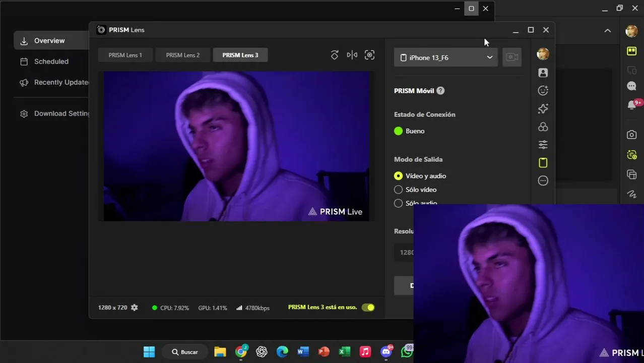
Task: Open Discord from the taskbar
Action: 387,351
